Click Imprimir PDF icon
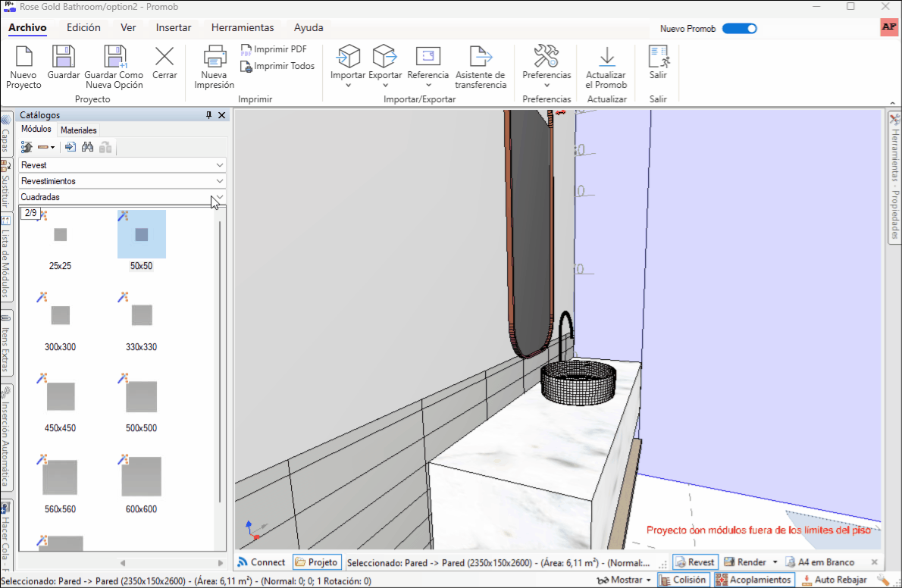 click(246, 49)
